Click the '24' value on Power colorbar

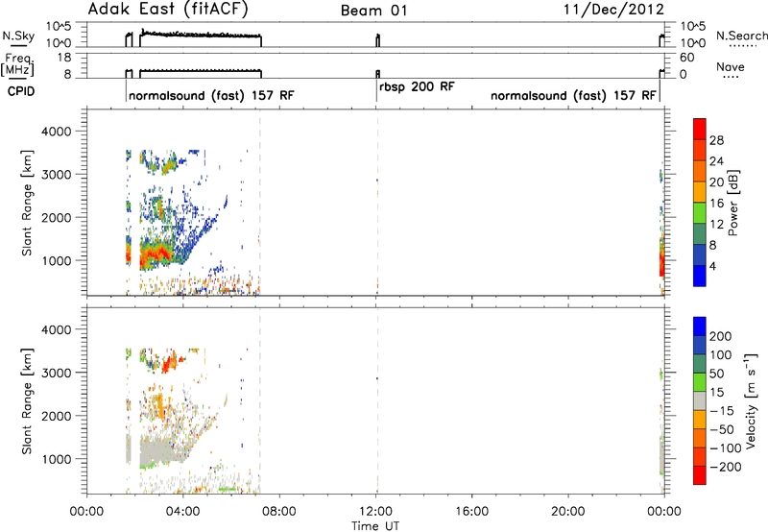(x=716, y=161)
